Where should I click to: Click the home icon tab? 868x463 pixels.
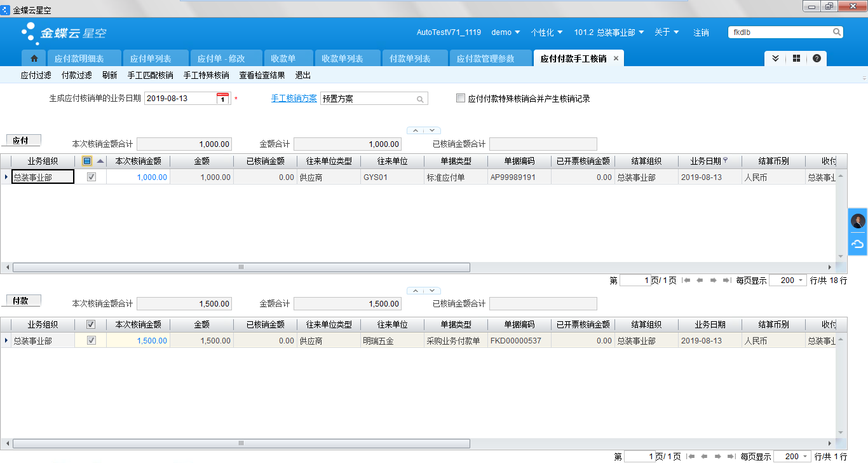tap(34, 59)
